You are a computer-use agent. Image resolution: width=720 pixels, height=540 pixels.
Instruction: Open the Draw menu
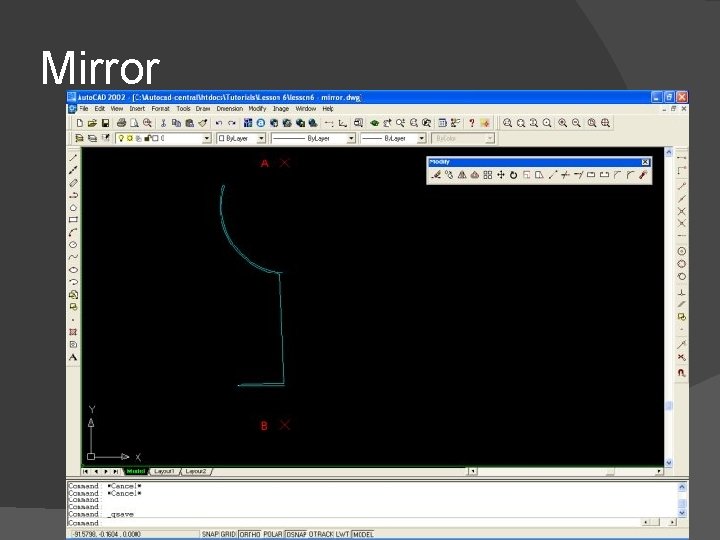(x=202, y=109)
